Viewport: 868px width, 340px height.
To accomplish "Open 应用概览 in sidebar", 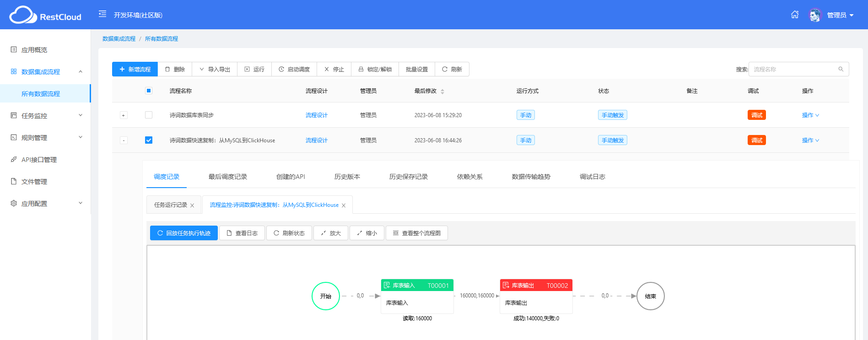I will point(45,50).
